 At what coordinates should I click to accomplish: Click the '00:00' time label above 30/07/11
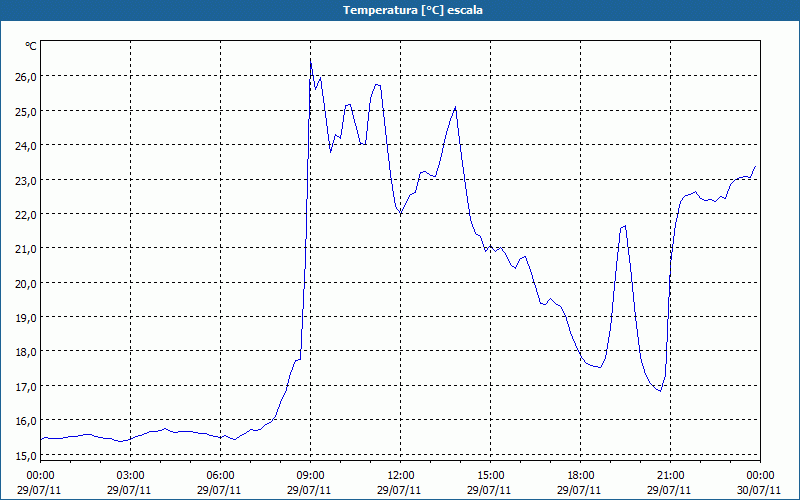[x=760, y=476]
